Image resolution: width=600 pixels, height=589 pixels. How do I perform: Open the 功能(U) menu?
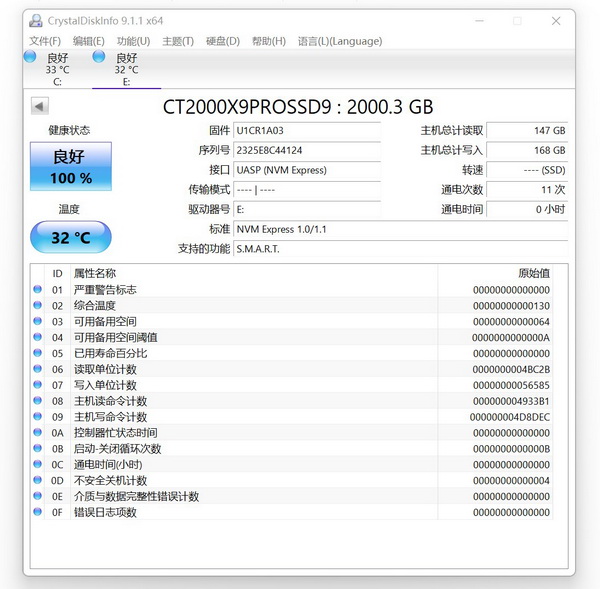(133, 41)
